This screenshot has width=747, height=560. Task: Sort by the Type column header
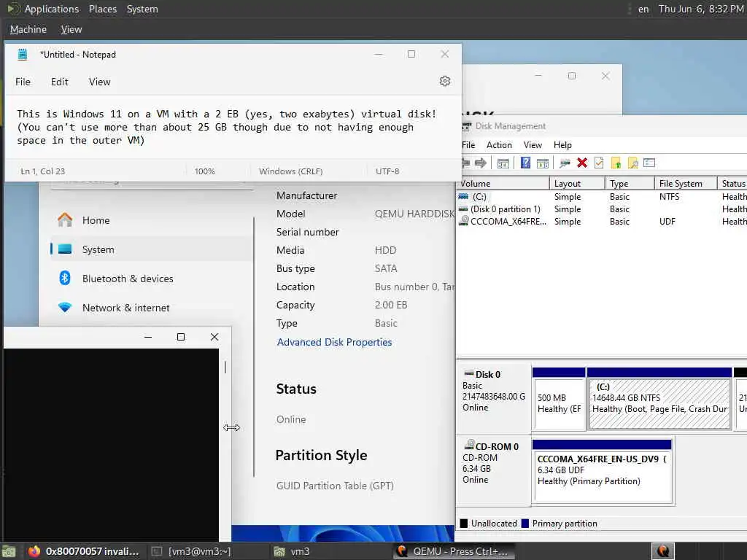[x=630, y=183]
